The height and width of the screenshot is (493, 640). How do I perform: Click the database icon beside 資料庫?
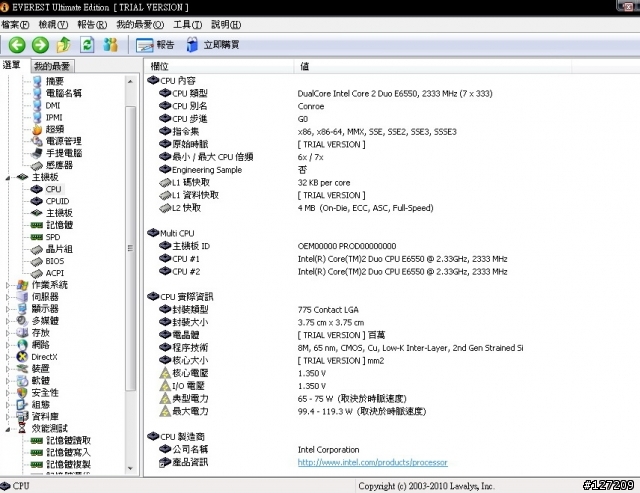pos(22,416)
